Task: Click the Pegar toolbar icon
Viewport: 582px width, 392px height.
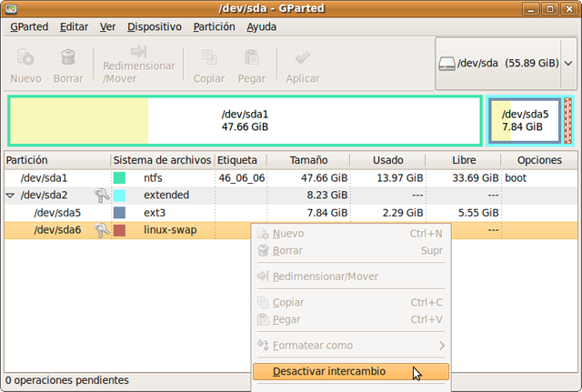Action: point(252,57)
